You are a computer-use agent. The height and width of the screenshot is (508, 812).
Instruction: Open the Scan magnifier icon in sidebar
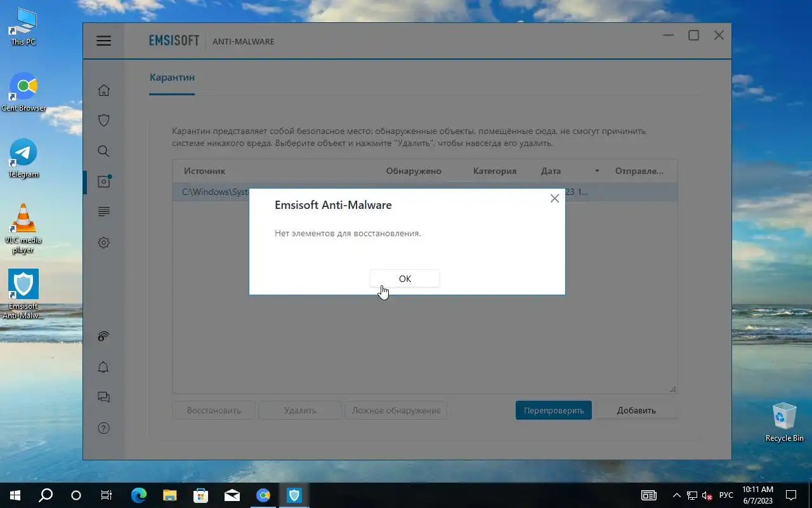point(104,151)
